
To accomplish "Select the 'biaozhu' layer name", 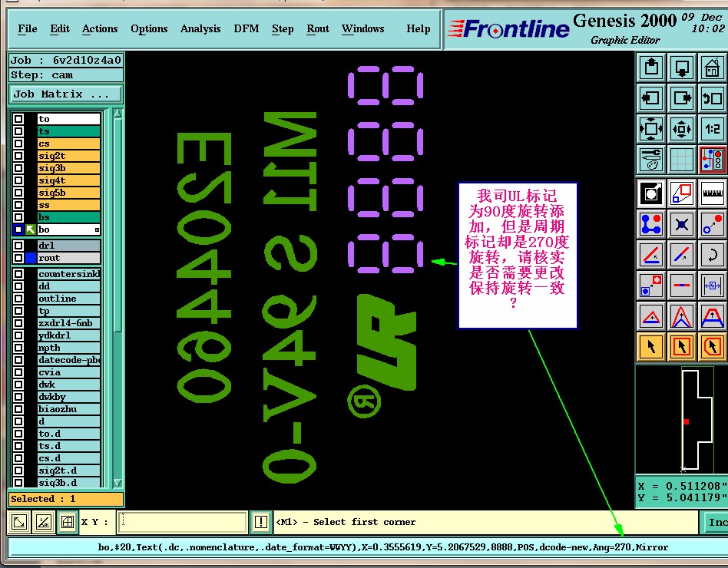I will pos(69,409).
